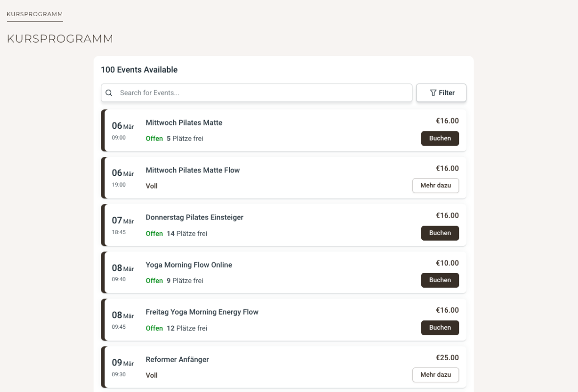The width and height of the screenshot is (578, 392).
Task: Book Freitag Yoga Morning Energy Flow
Action: [440, 328]
